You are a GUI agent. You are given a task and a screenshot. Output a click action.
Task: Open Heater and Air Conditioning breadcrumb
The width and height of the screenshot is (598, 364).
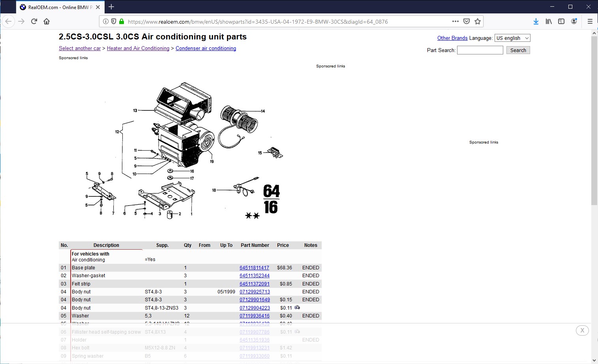[x=138, y=48]
